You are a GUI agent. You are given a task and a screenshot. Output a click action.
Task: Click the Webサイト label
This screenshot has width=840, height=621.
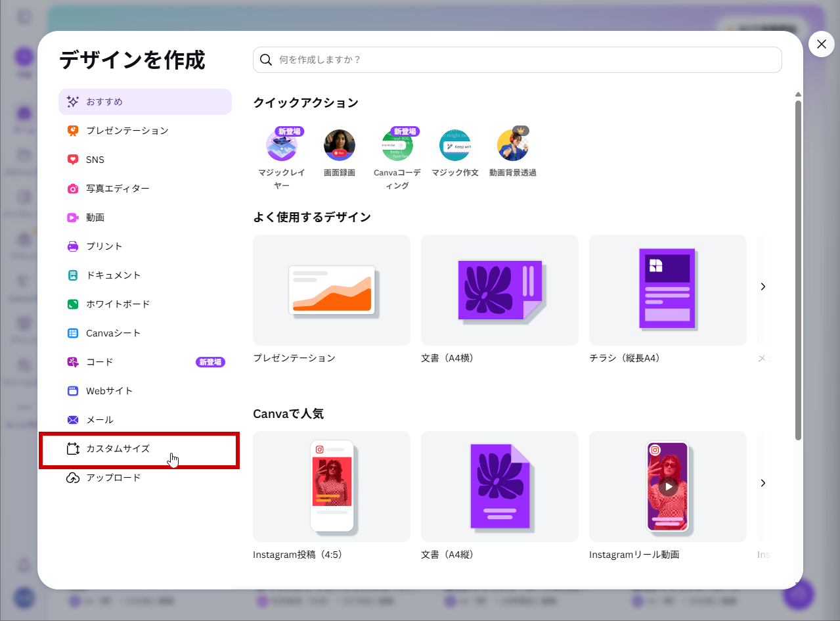pos(110,391)
